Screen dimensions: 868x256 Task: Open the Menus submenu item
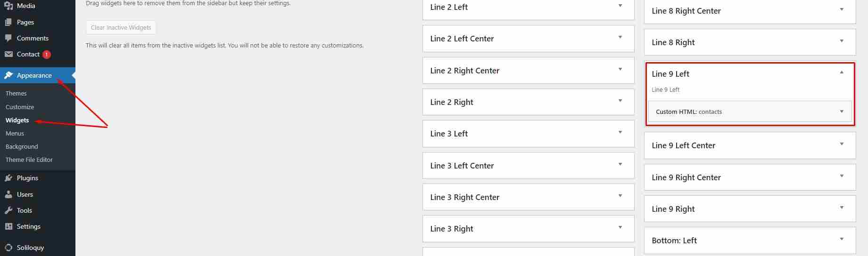pyautogui.click(x=15, y=133)
